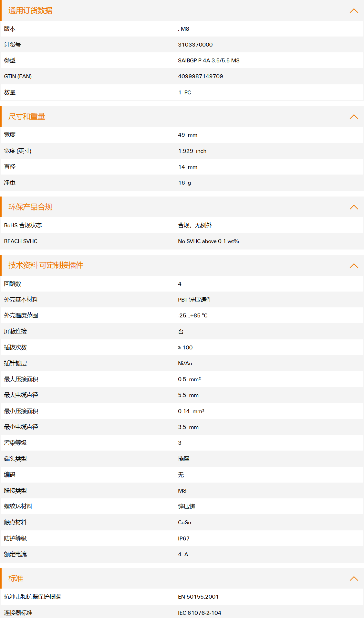Click the 插拔次数 label
364x618 pixels.
coord(16,347)
